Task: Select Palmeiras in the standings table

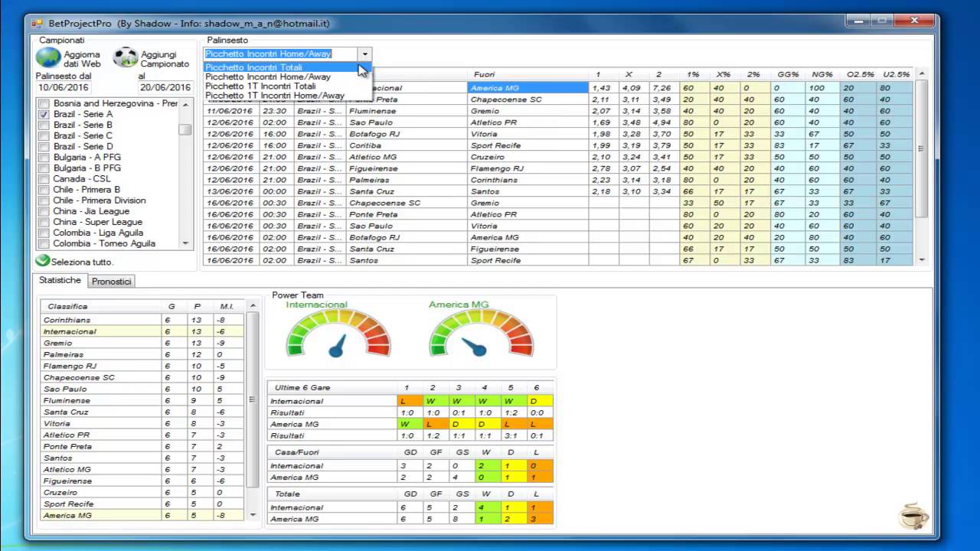Action: click(x=142, y=354)
